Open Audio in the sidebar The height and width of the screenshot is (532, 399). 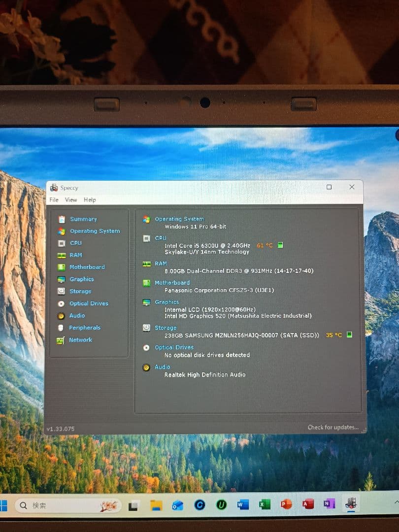tap(77, 316)
